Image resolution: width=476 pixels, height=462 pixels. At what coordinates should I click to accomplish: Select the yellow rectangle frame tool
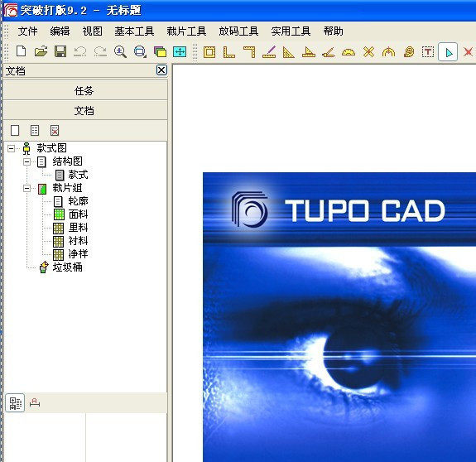pos(209,52)
